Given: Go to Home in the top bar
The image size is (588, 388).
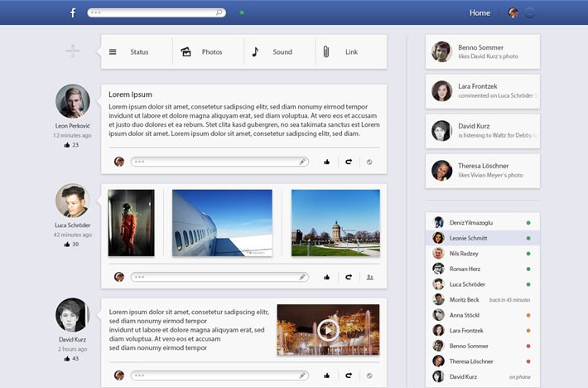Looking at the screenshot, I should pyautogui.click(x=480, y=12).
